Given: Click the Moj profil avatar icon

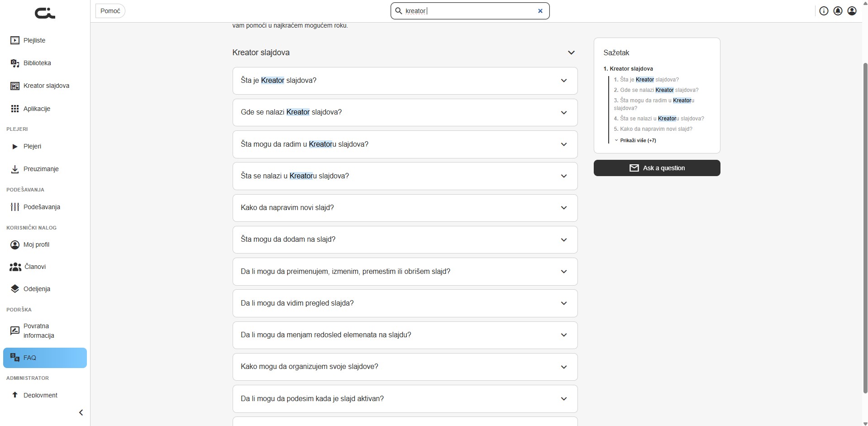Looking at the screenshot, I should [x=15, y=244].
